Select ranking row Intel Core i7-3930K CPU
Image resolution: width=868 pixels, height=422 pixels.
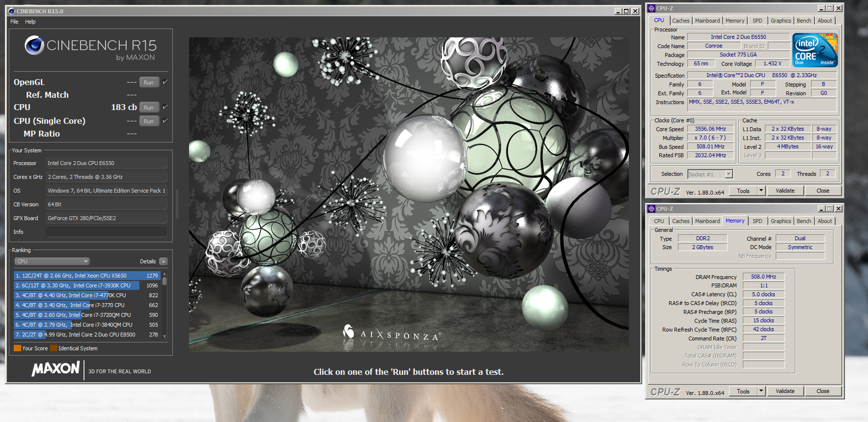[x=87, y=285]
